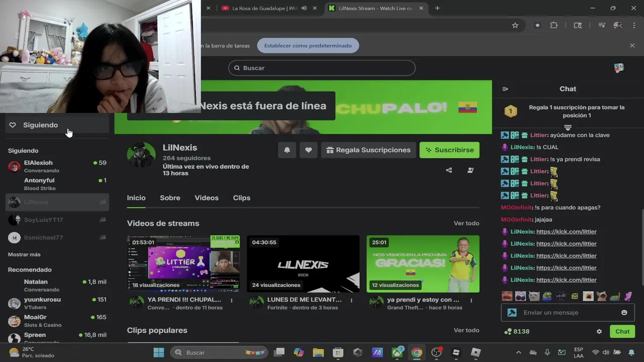Switch to the Clips tab
The height and width of the screenshot is (362, 644).
tap(242, 198)
